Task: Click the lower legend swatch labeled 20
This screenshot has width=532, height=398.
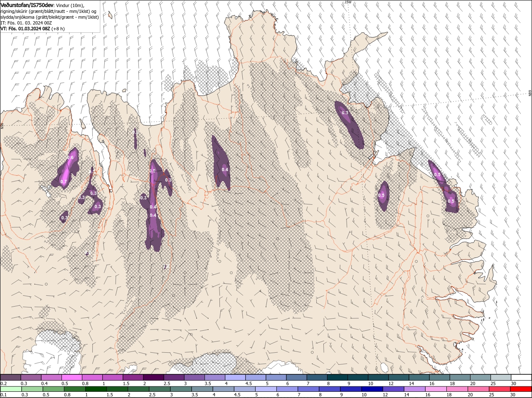Action: click(478, 389)
